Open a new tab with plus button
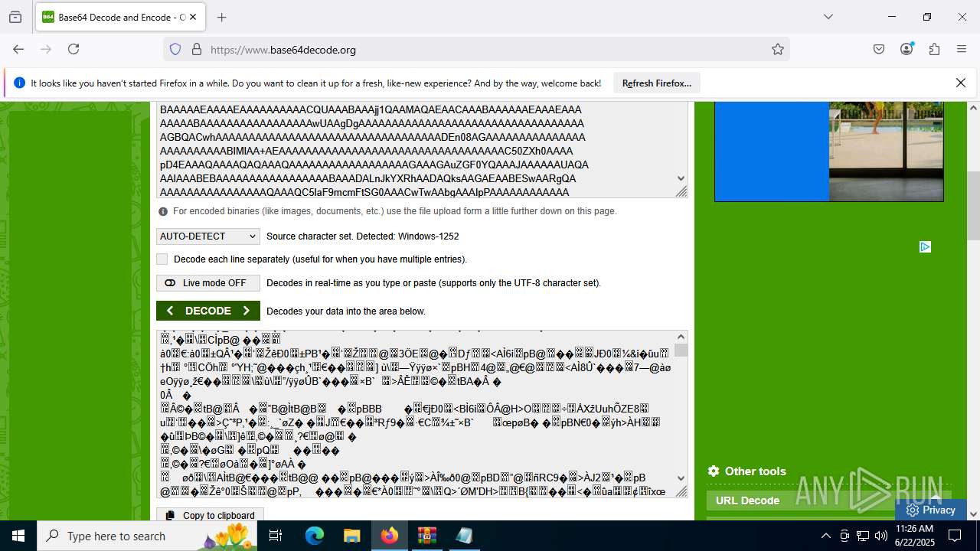Viewport: 980px width, 551px height. [x=222, y=17]
